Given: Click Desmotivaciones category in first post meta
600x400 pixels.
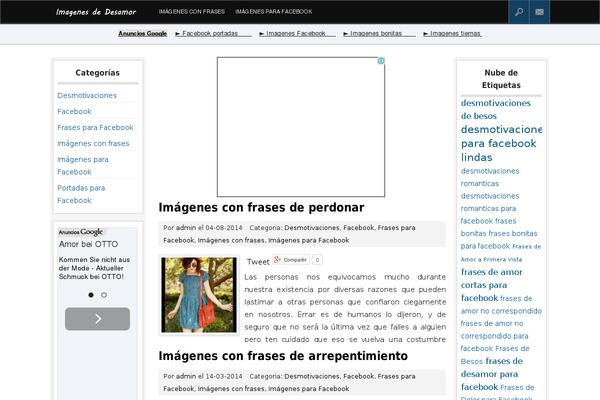Looking at the screenshot, I should point(311,227).
